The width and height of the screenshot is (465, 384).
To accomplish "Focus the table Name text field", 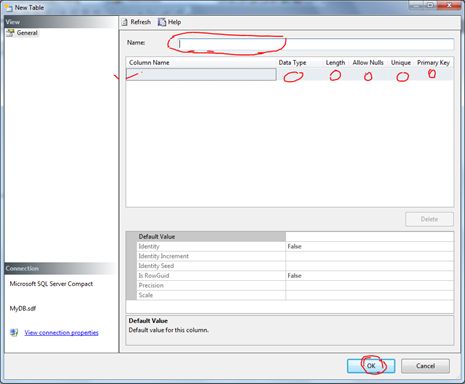I will pos(315,44).
